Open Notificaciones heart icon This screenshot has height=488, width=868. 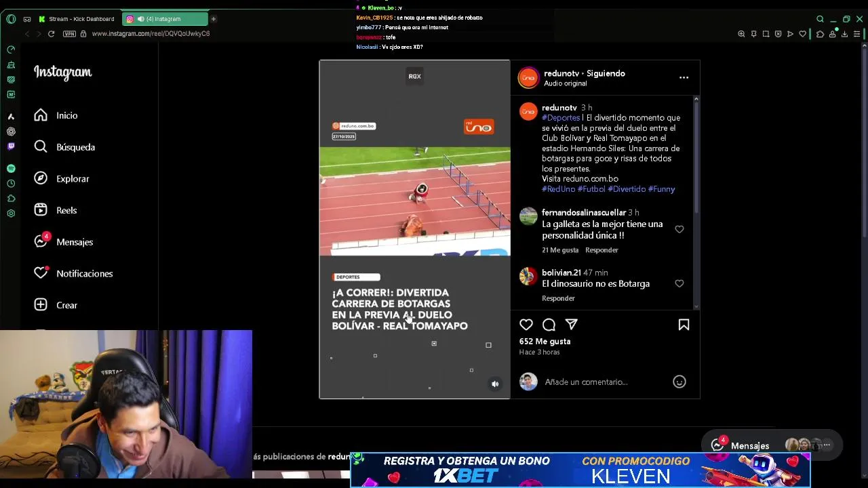tap(41, 273)
